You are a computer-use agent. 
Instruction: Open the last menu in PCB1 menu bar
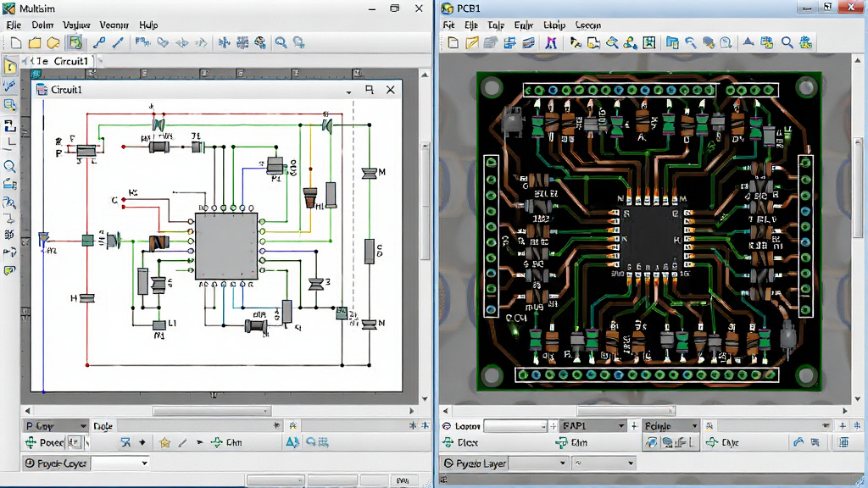pos(588,25)
